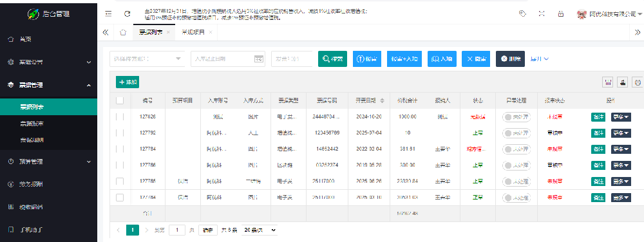Screen dimensions: 644x242
Task: Toggle the 未处理 switch in row 127785
Action: pyautogui.click(x=516, y=181)
